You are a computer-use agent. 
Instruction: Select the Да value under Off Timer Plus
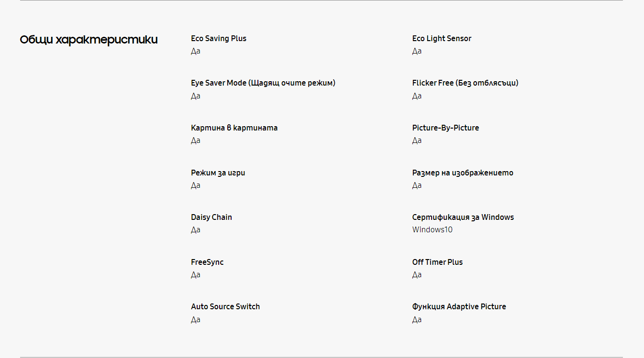point(417,275)
